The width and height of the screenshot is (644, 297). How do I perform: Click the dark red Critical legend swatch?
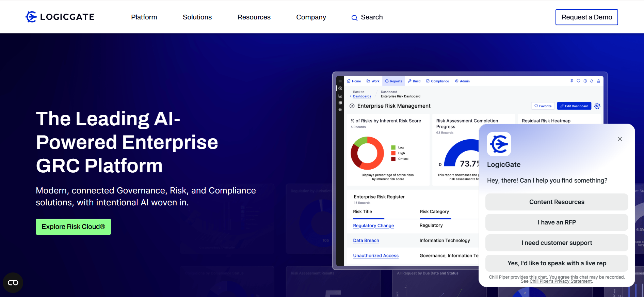393,159
